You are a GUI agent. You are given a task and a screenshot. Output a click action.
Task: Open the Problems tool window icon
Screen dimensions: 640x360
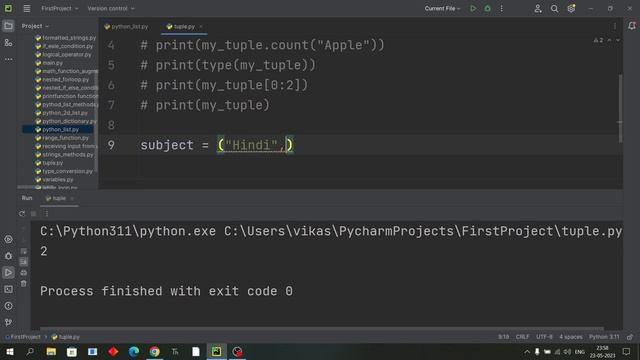[x=8, y=306]
